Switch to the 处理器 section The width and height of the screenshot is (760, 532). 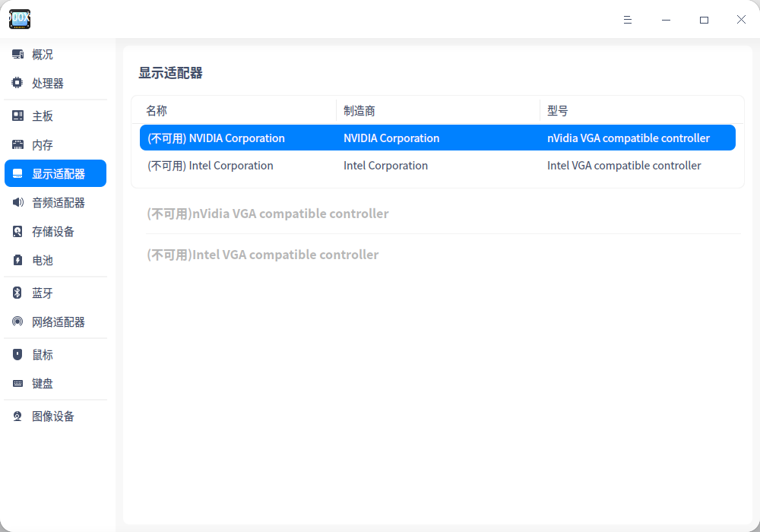click(x=55, y=83)
